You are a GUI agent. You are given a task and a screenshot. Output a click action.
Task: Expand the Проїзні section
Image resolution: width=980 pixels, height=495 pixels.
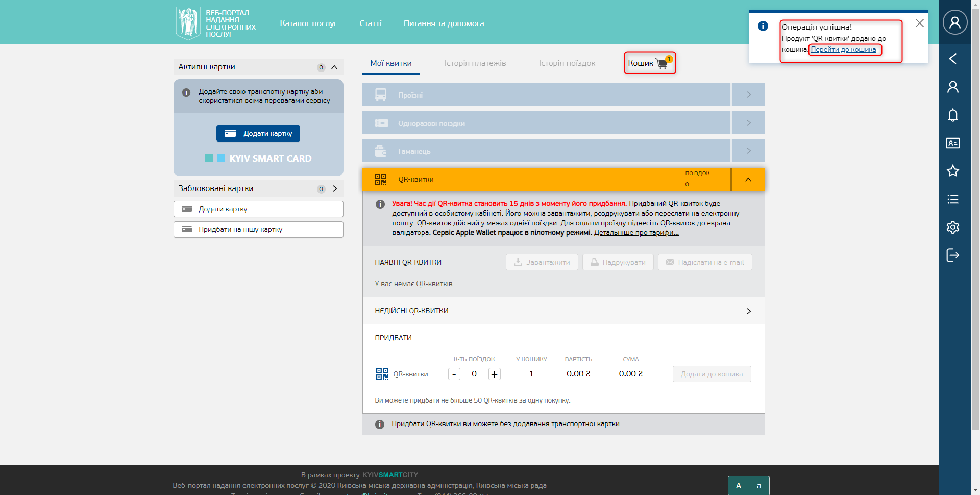click(x=748, y=95)
